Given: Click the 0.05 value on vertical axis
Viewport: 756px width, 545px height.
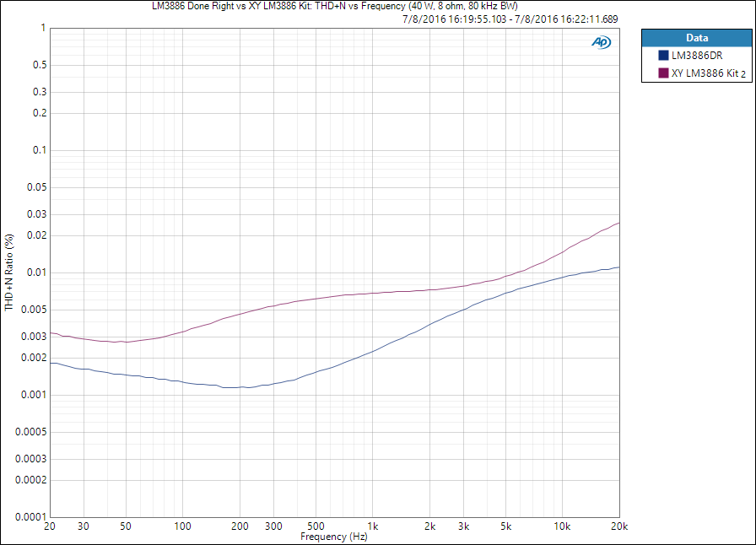Looking at the screenshot, I should click(x=36, y=187).
